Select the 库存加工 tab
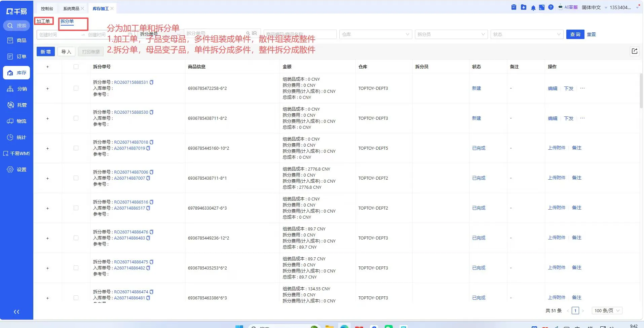 [101, 8]
